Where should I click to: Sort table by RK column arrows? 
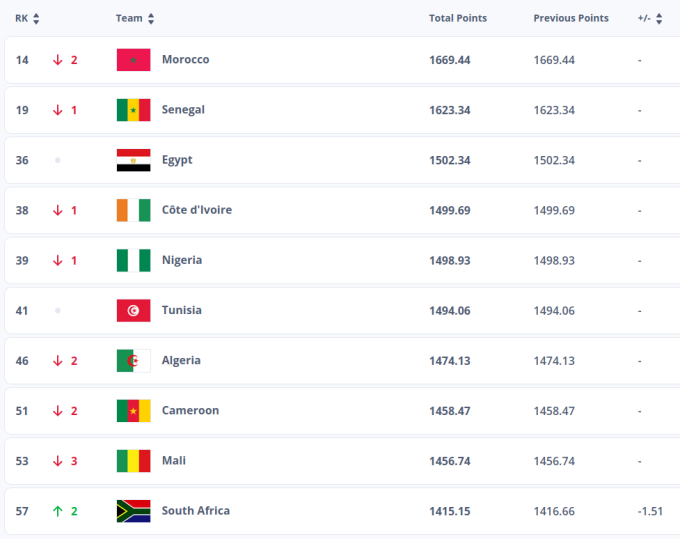(x=36, y=18)
